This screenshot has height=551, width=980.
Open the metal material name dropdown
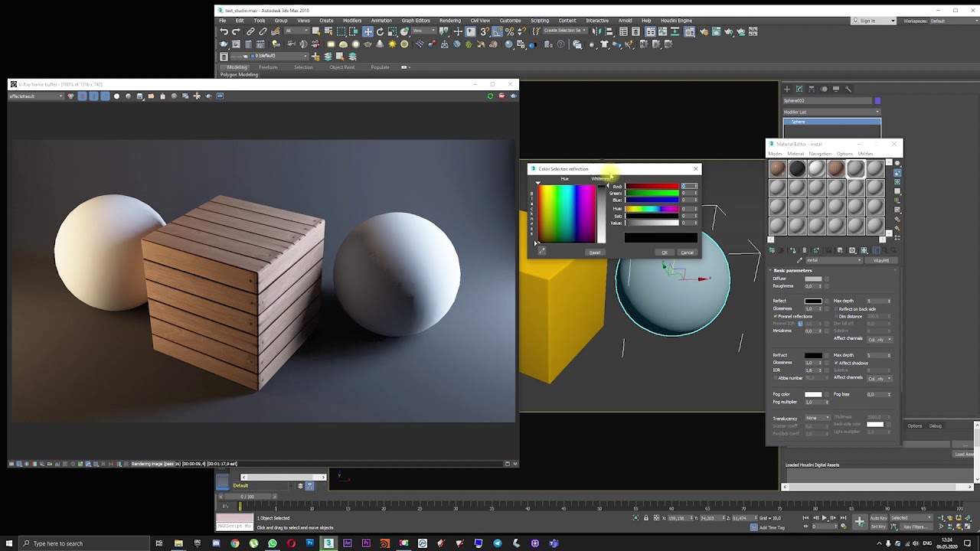pos(833,260)
